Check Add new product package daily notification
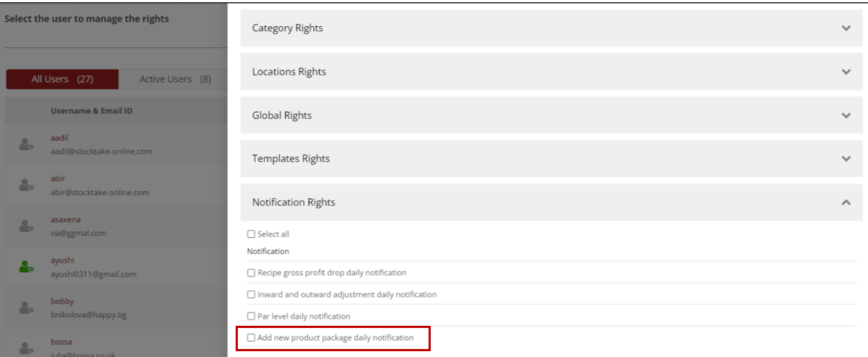This screenshot has width=868, height=357. tap(252, 338)
